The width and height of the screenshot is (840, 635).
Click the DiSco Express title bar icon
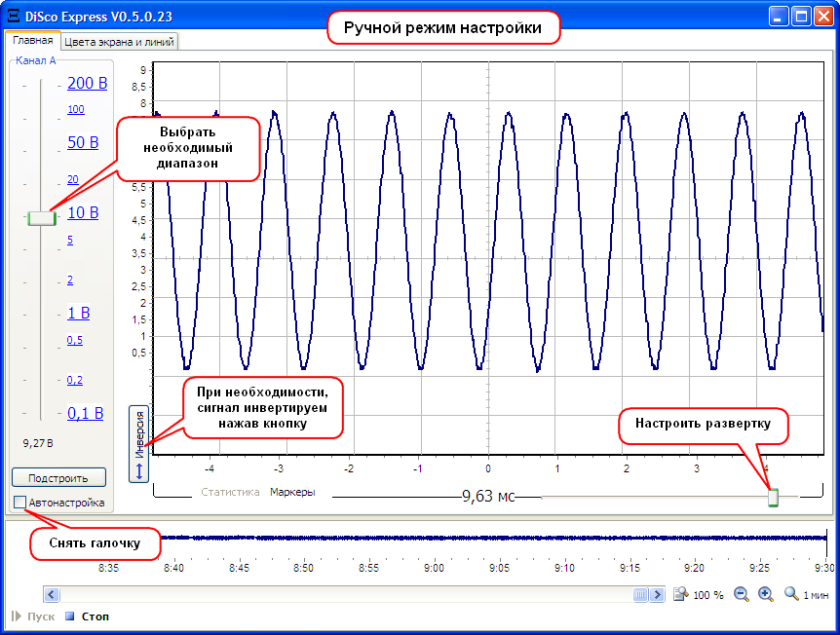click(x=14, y=17)
